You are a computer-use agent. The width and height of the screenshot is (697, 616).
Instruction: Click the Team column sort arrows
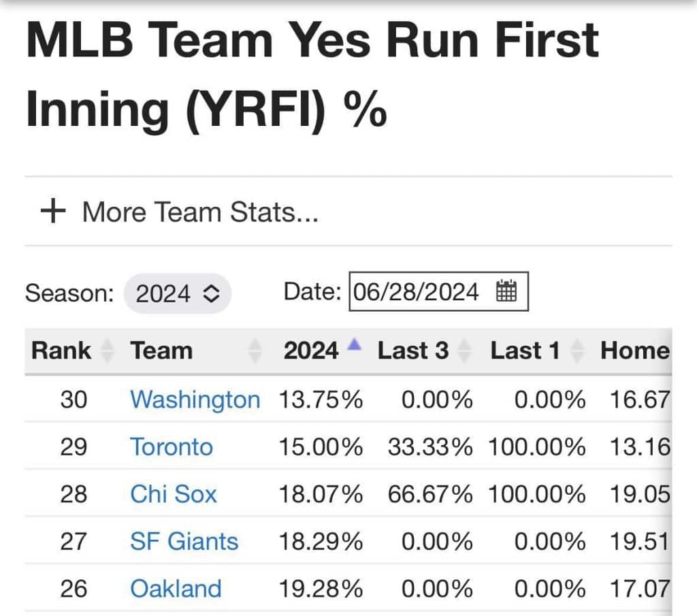[x=255, y=351]
